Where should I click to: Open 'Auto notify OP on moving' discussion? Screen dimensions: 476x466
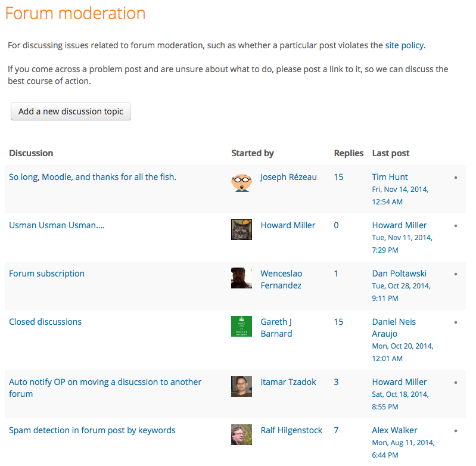pyautogui.click(x=105, y=388)
